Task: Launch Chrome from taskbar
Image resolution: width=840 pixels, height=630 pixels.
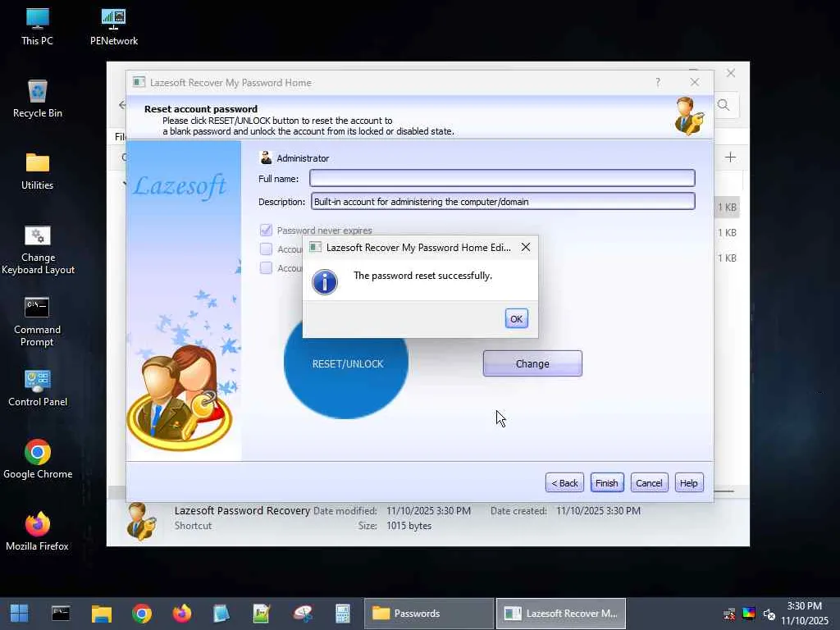Action: point(142,614)
